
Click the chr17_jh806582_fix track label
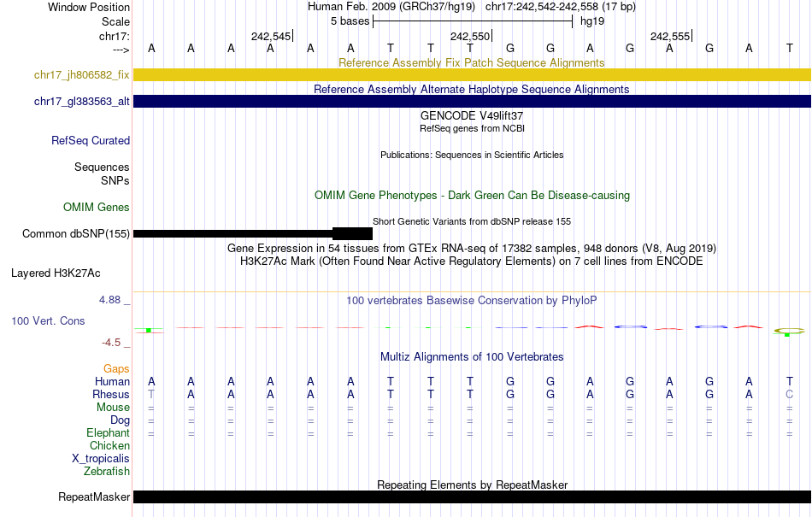tap(82, 74)
